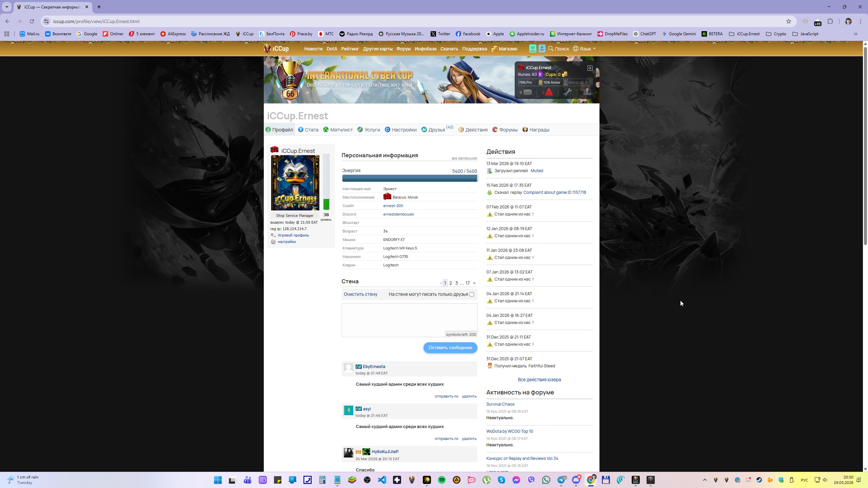Open the Форум menu item in the header
Image resolution: width=868 pixels, height=488 pixels.
(x=403, y=49)
